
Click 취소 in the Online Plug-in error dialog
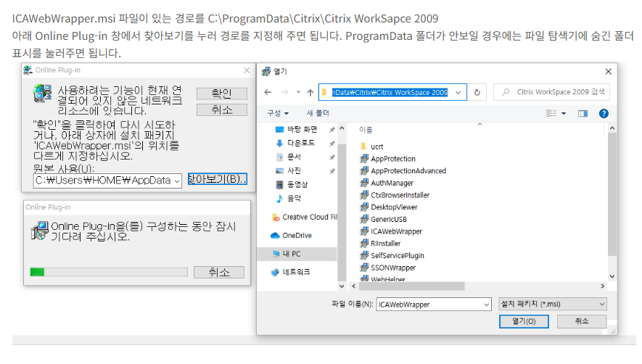tap(221, 109)
